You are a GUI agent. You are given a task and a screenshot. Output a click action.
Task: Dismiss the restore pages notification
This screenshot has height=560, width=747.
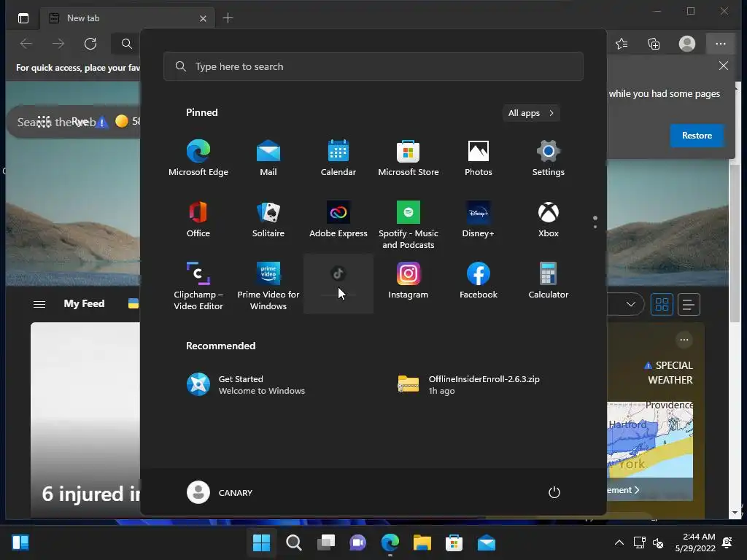coord(723,66)
